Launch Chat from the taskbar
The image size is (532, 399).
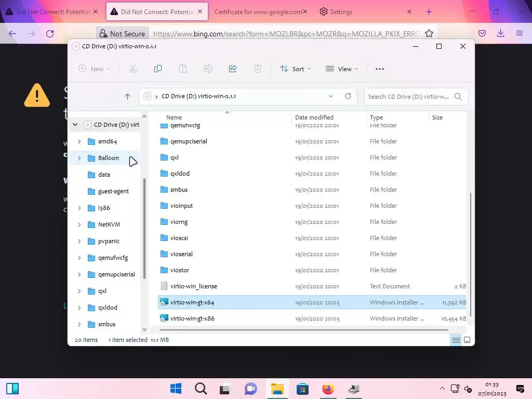pyautogui.click(x=251, y=389)
